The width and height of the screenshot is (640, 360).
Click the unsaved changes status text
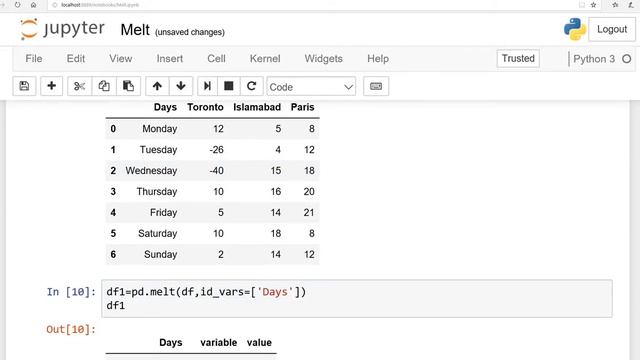[190, 32]
